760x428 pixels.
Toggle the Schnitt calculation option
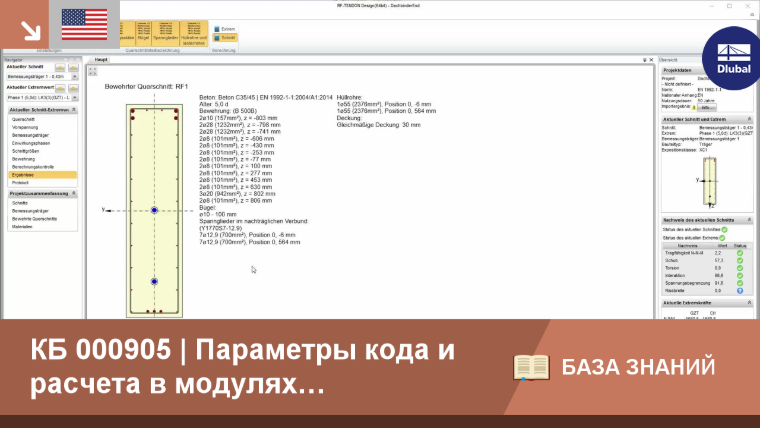225,37
